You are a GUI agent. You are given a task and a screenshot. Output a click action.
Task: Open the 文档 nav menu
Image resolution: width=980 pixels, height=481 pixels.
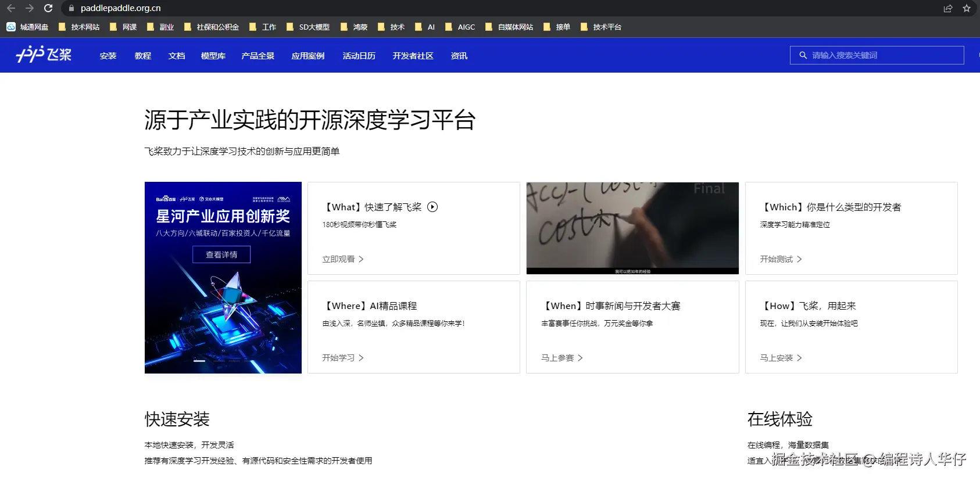[x=177, y=56]
